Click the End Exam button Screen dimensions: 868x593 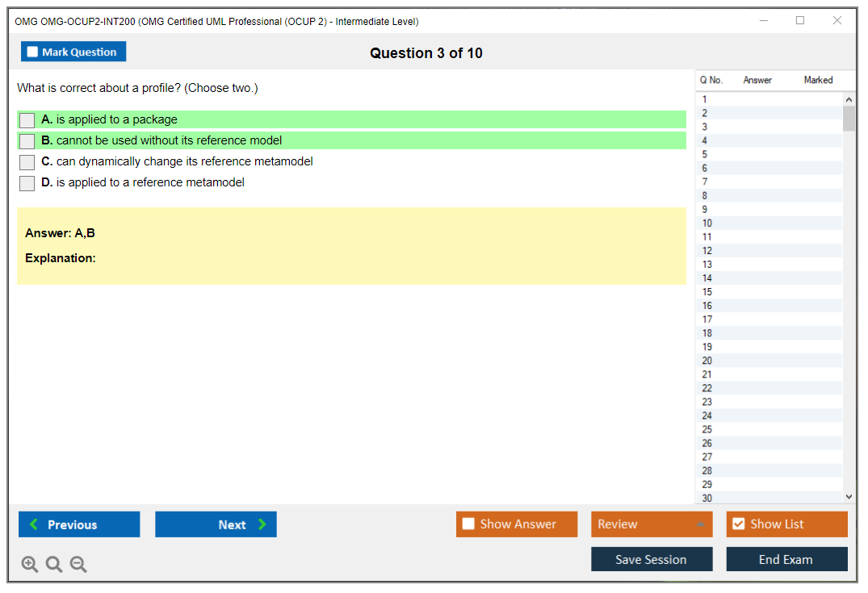(786, 559)
